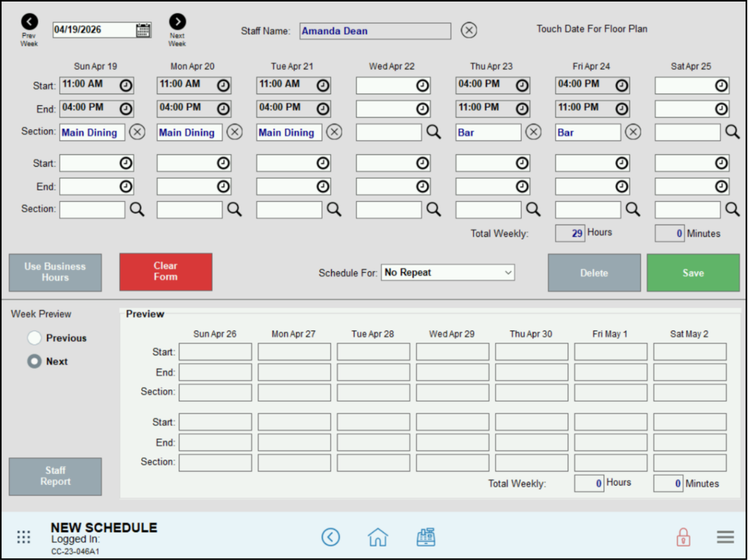Save the schedule for Amanda Dean
748x560 pixels.
coord(693,272)
